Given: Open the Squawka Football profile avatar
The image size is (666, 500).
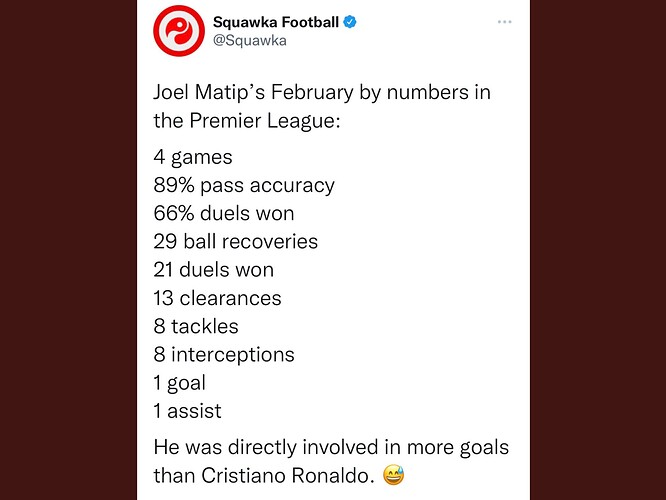Looking at the screenshot, I should (x=179, y=31).
